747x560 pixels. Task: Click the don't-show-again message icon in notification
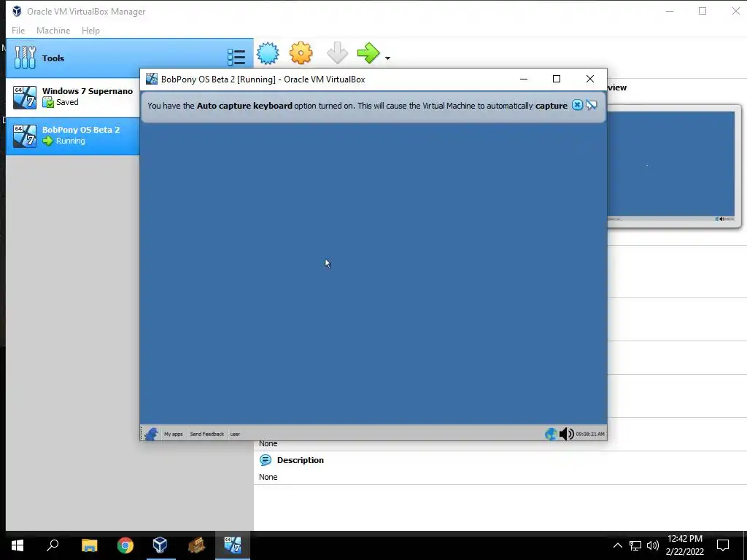pyautogui.click(x=591, y=105)
